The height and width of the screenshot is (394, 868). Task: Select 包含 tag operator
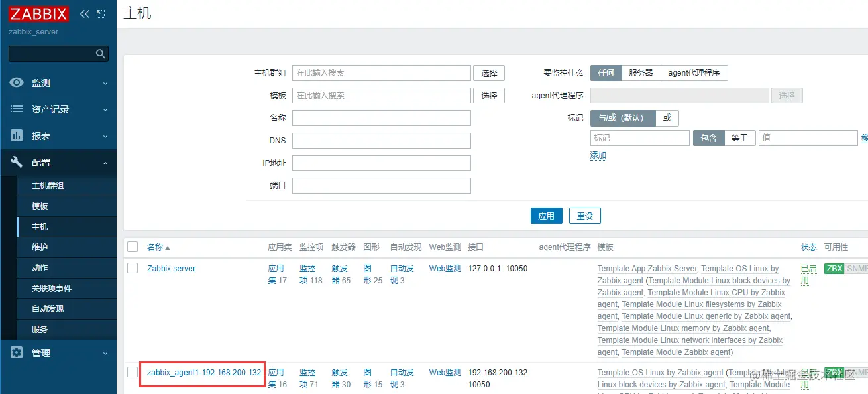pos(708,138)
